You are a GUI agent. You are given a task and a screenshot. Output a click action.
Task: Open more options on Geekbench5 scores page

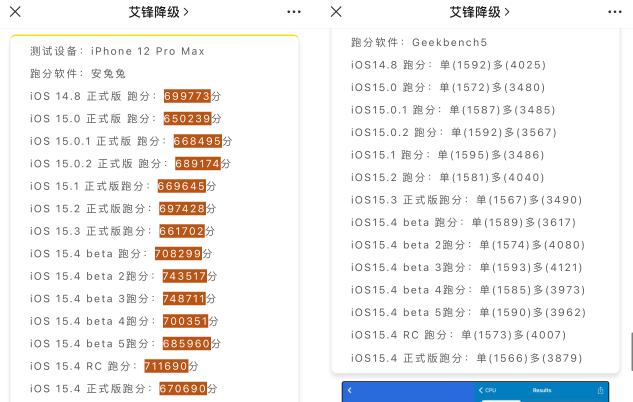click(x=614, y=12)
